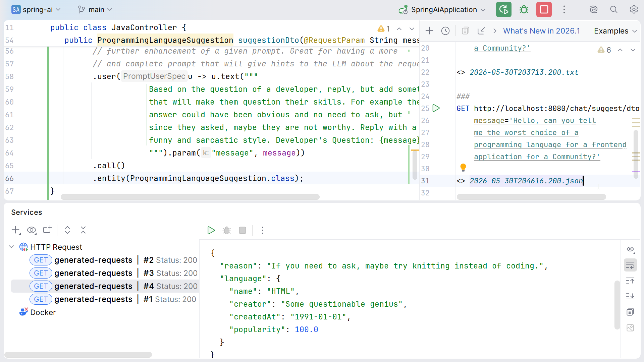This screenshot has height=362, width=644.
Task: Click the preview image icon in response sidebar
Action: pyautogui.click(x=630, y=328)
